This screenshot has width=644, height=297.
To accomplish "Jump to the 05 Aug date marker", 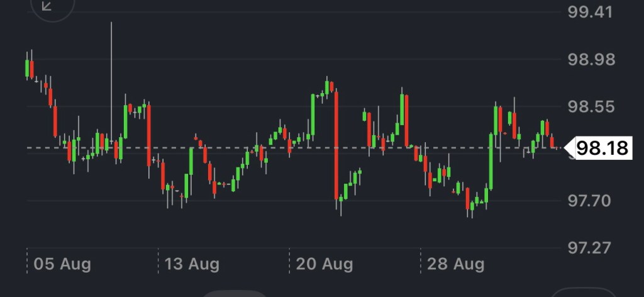I will pos(62,263).
